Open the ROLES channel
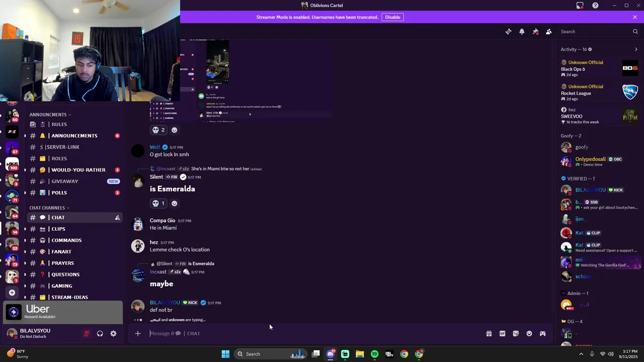644x362 pixels. [x=74, y=158]
